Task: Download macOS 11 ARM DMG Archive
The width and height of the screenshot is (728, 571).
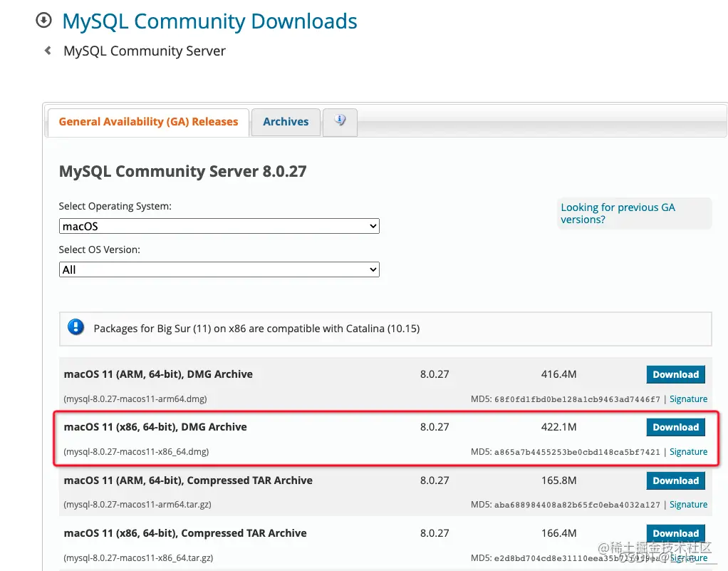Action: click(675, 374)
